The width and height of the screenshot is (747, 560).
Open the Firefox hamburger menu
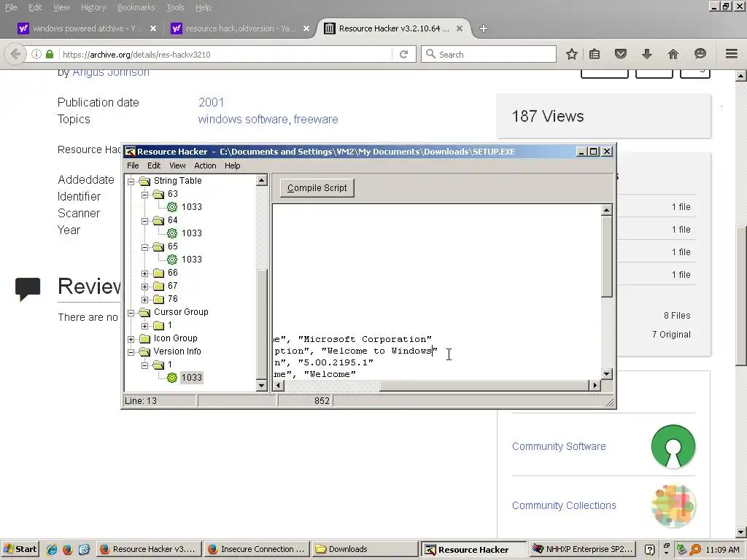(x=731, y=54)
